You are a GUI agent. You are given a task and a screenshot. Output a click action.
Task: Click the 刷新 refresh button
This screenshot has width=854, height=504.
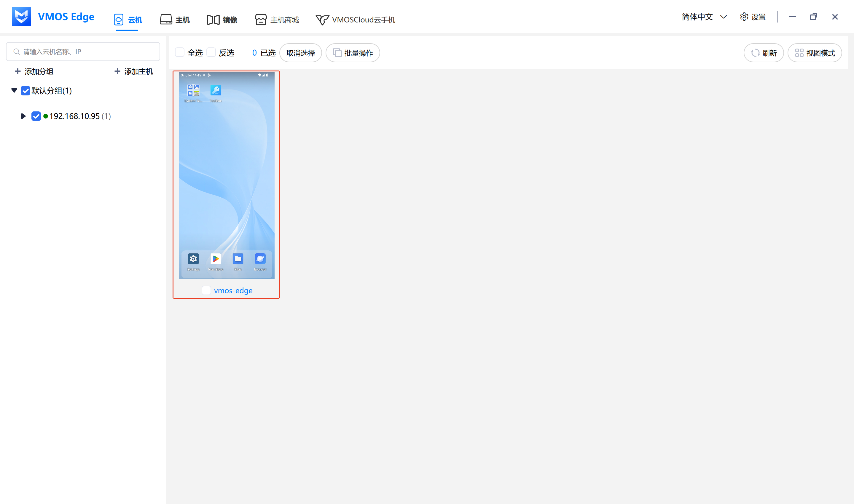[764, 53]
